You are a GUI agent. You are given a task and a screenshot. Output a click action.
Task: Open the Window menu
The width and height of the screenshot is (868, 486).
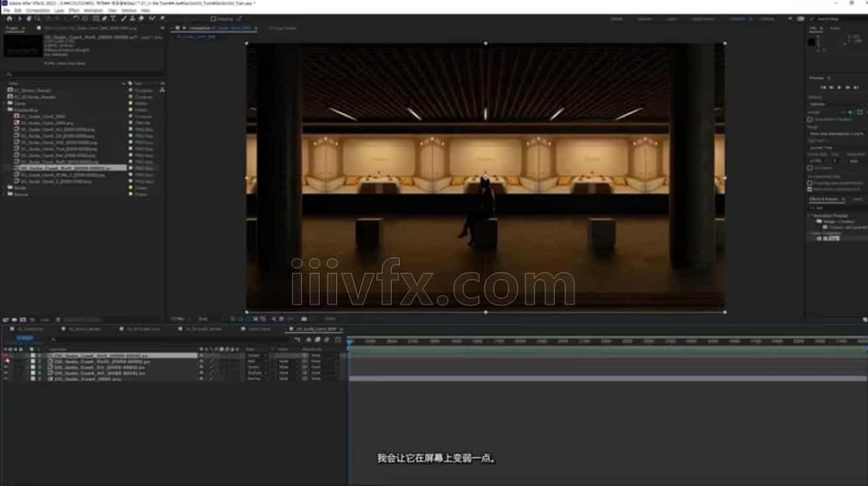pyautogui.click(x=129, y=11)
